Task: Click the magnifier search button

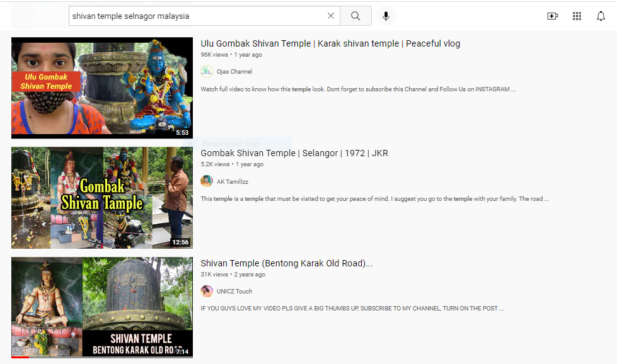Action: coord(355,16)
